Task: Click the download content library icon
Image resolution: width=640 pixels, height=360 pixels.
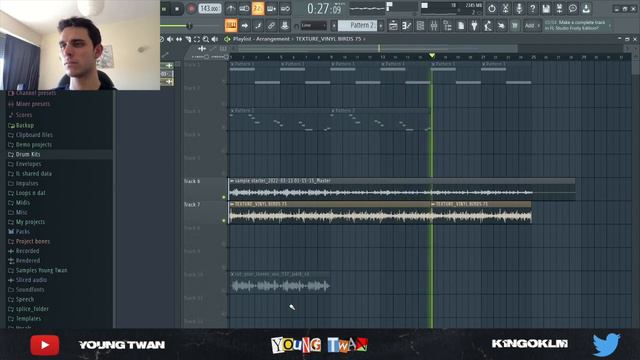Action: 586,9
